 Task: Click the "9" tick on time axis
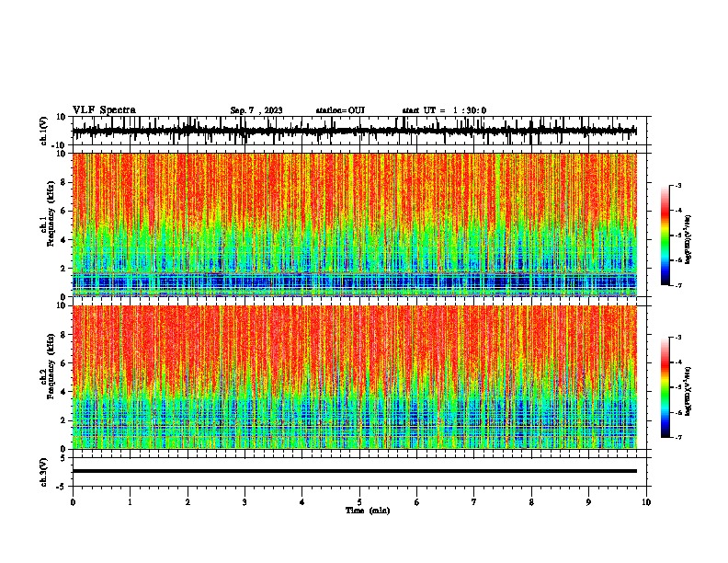[x=588, y=501]
